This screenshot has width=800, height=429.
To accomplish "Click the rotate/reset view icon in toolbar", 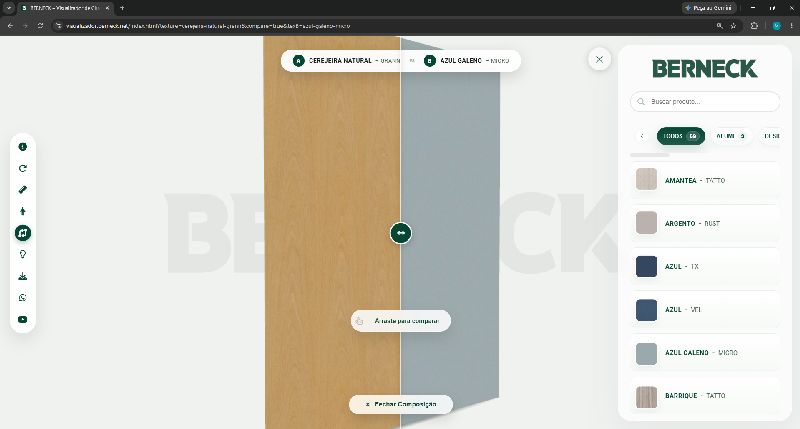I will [x=22, y=168].
